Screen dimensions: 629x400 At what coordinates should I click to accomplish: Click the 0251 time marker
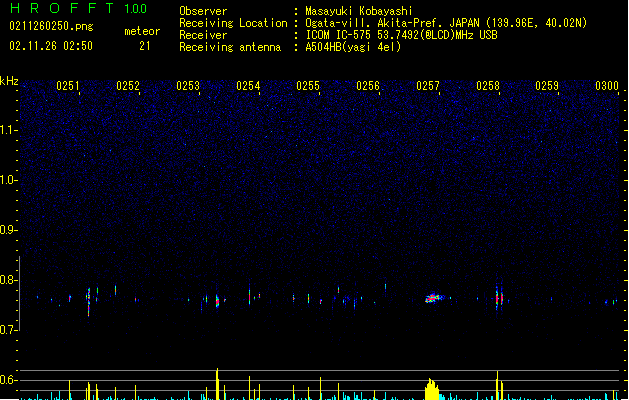(x=68, y=86)
